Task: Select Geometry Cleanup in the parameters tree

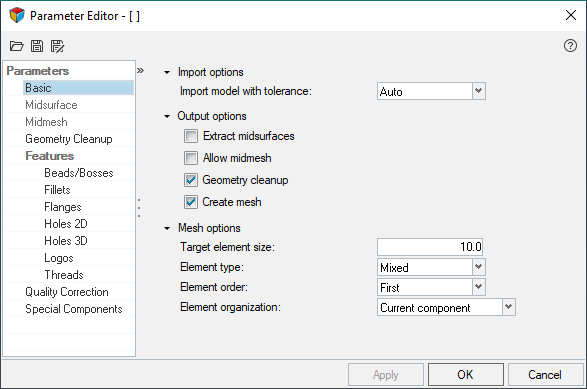Action: [69, 139]
